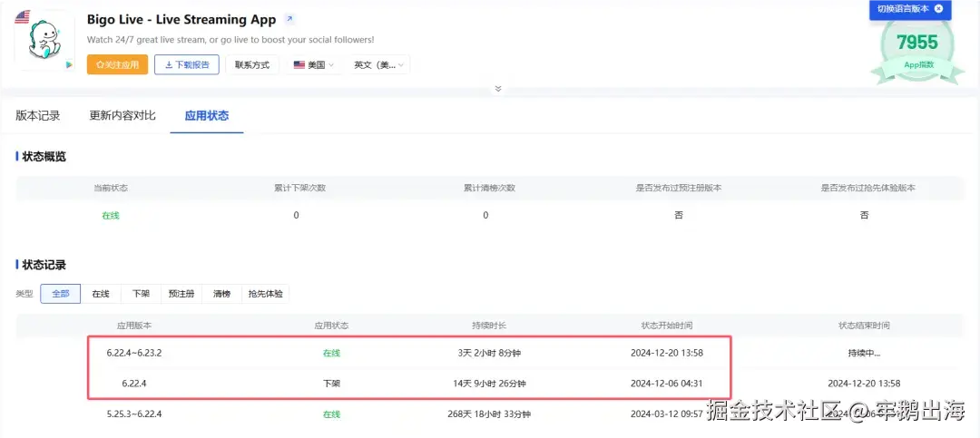Click the 下载报告 download report button
The width and height of the screenshot is (980, 438).
point(187,64)
